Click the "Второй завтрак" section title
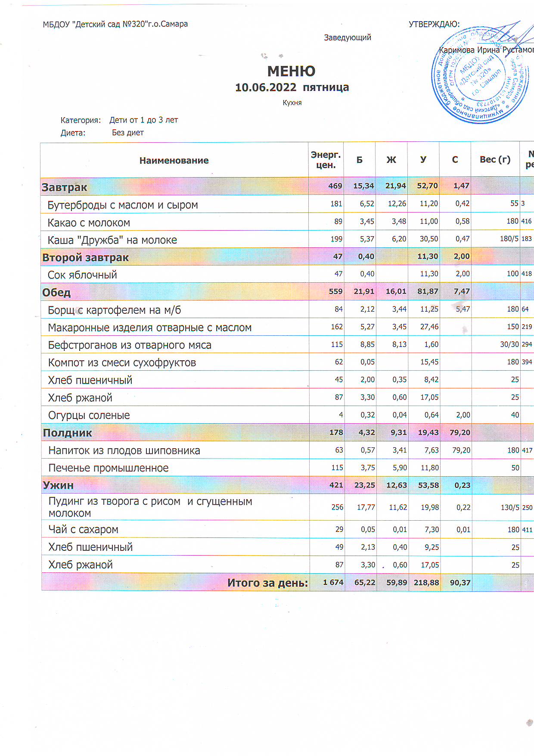Viewport: 534px width, 756px height. 85,258
